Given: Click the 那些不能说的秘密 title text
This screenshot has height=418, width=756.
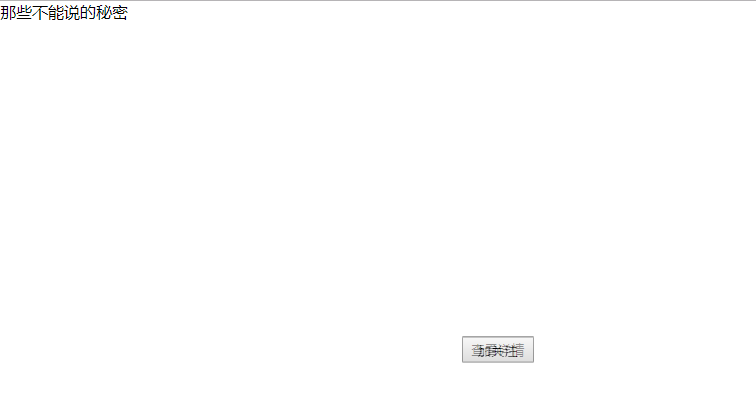Looking at the screenshot, I should 64,13.
